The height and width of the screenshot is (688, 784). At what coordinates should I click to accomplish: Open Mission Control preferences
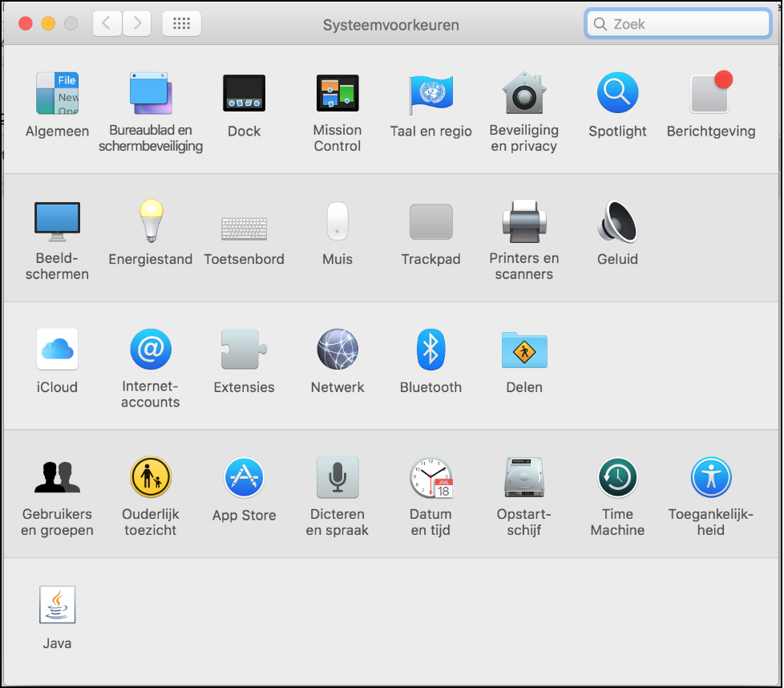pos(337,94)
